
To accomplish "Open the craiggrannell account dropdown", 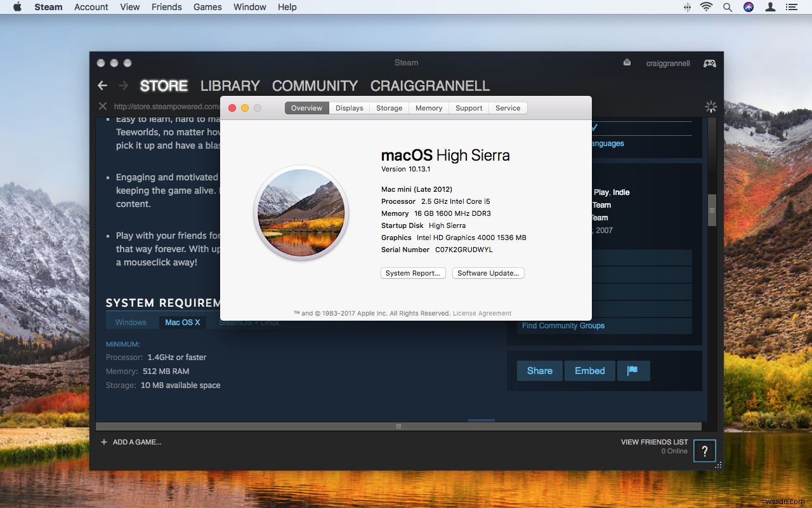I will [668, 63].
